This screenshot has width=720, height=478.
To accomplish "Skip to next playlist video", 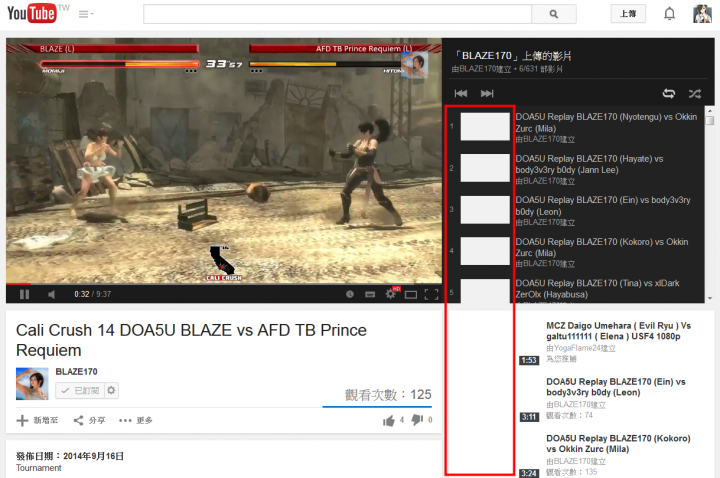I will pos(487,94).
